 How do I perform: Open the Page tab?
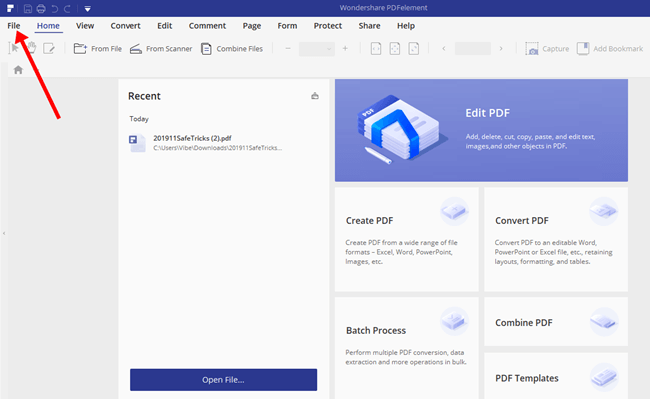tap(252, 26)
